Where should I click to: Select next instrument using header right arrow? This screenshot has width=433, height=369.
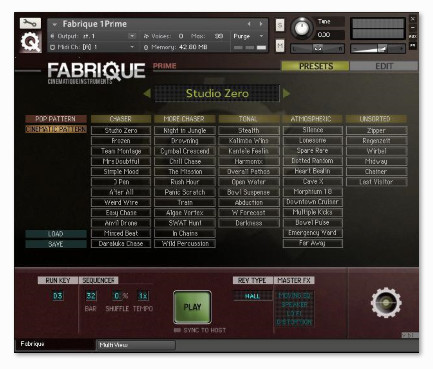pos(261,24)
